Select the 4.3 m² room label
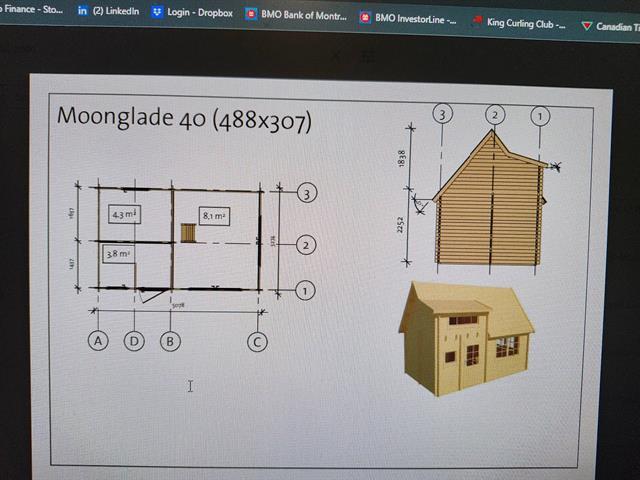 pyautogui.click(x=123, y=214)
